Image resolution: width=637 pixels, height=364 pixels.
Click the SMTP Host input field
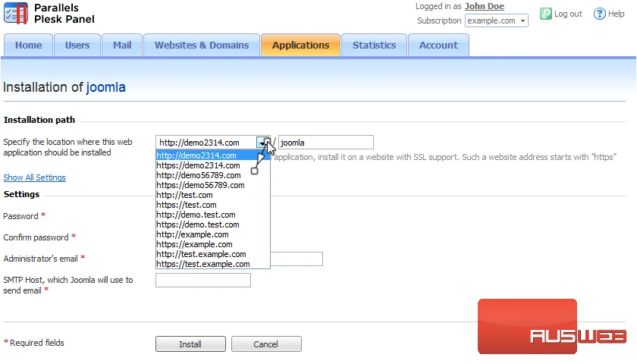click(x=203, y=281)
